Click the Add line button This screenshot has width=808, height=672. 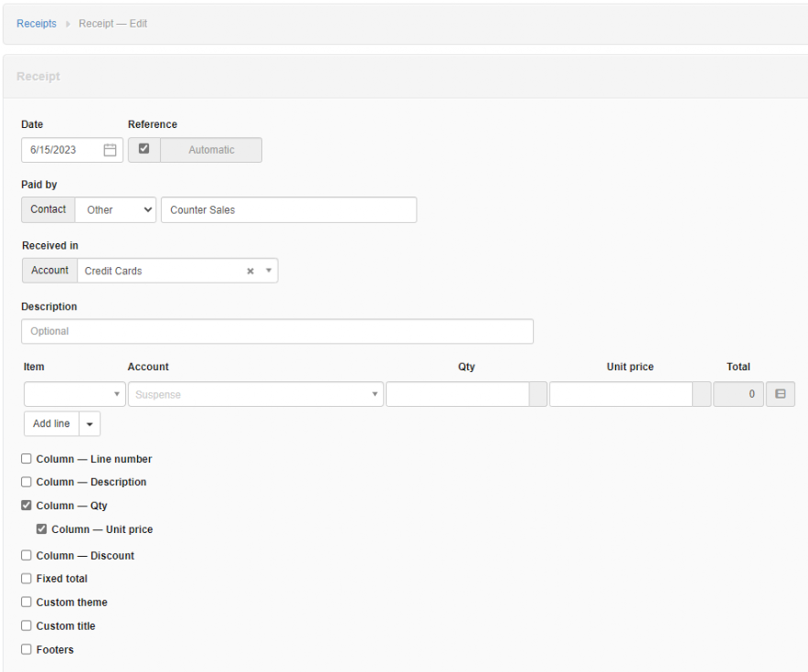coord(50,423)
